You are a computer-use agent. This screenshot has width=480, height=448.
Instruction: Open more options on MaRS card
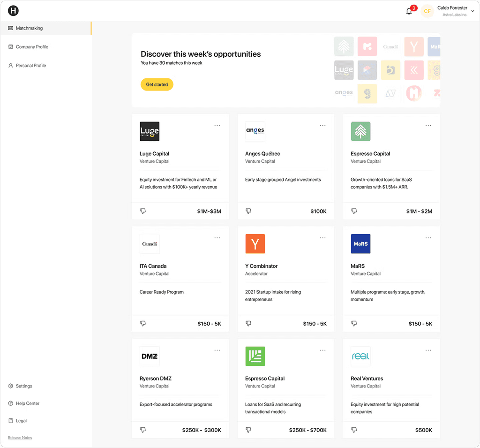[428, 238]
